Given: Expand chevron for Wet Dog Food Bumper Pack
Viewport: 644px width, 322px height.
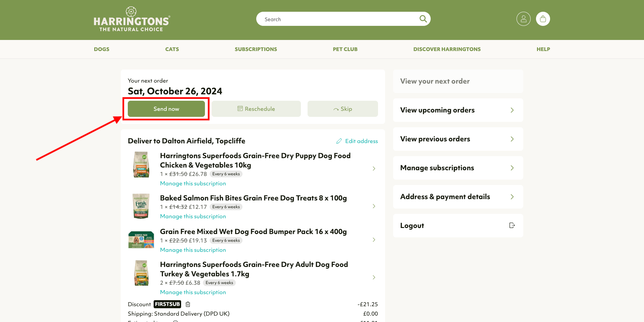Looking at the screenshot, I should [374, 240].
